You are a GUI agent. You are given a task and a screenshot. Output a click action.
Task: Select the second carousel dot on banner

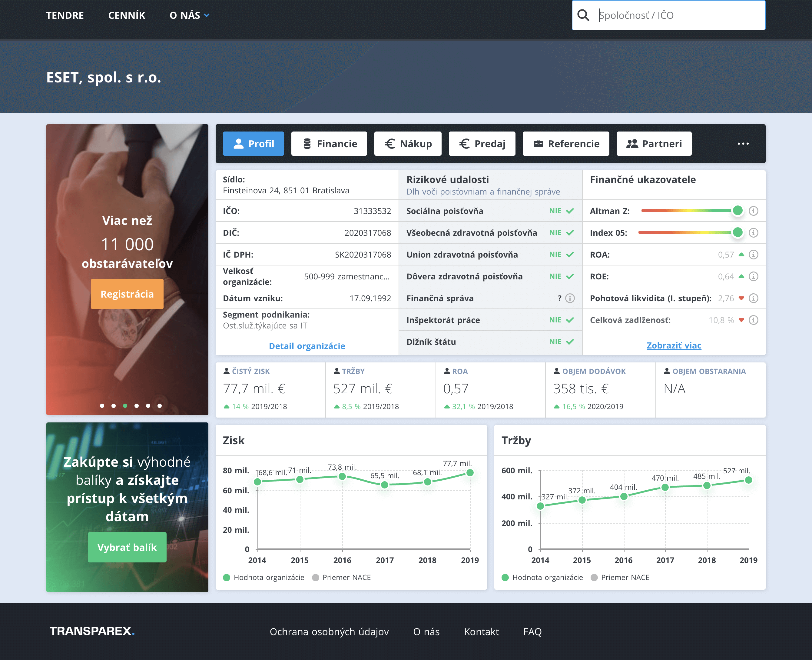click(x=114, y=406)
